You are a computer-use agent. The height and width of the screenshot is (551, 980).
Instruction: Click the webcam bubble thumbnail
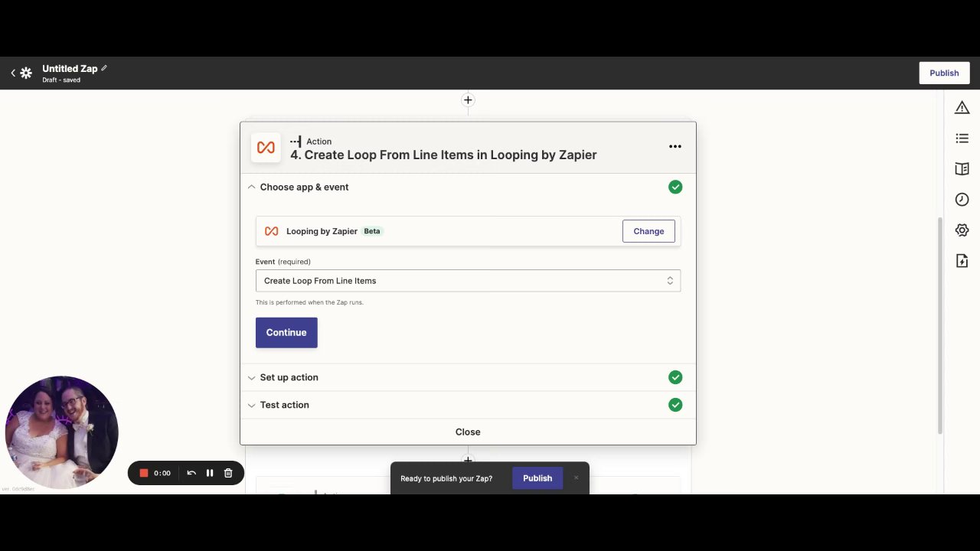click(x=61, y=432)
